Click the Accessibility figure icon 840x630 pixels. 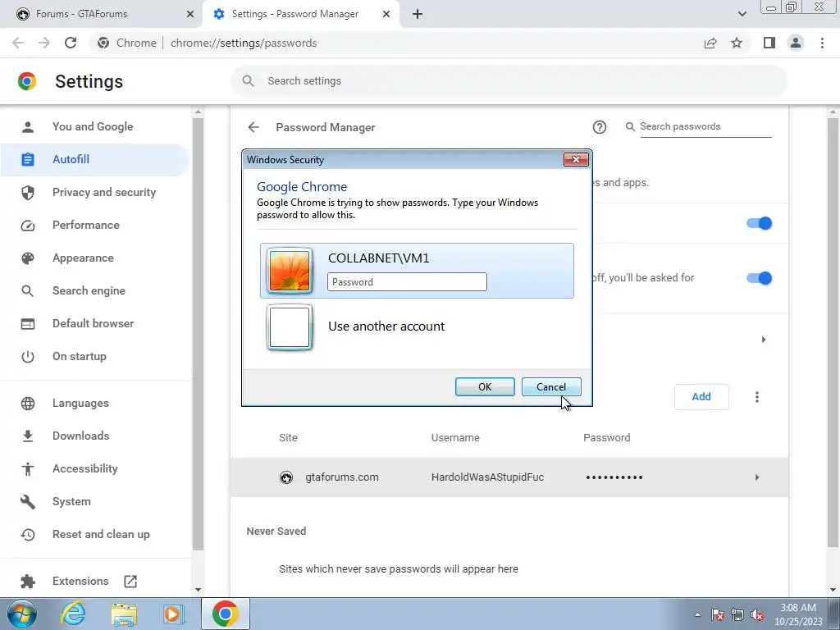[28, 468]
